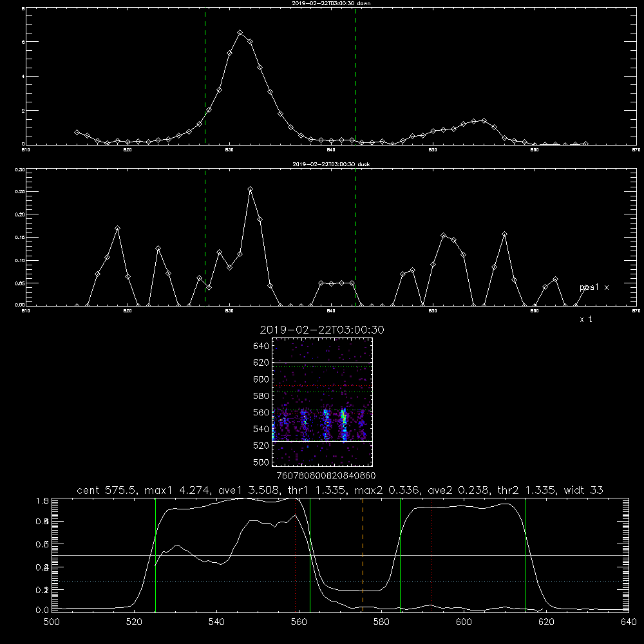This screenshot has height=644, width=644.
Task: Select the 'thr1 1.335' value
Action: [x=318, y=490]
